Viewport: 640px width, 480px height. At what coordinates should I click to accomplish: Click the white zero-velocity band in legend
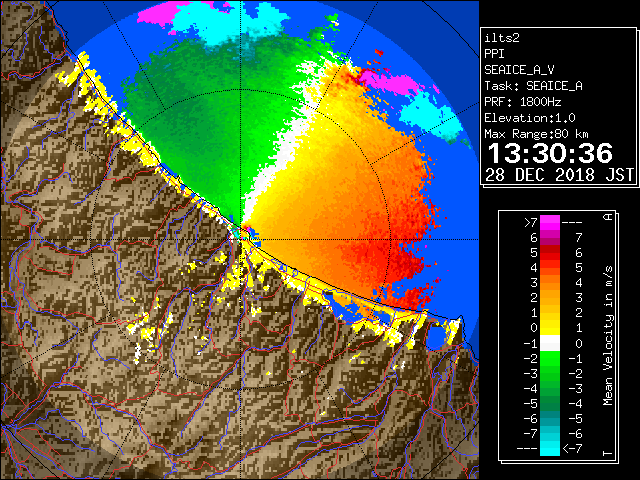(x=550, y=343)
